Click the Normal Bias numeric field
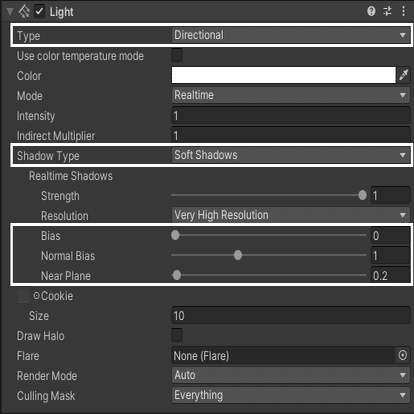 [391, 255]
